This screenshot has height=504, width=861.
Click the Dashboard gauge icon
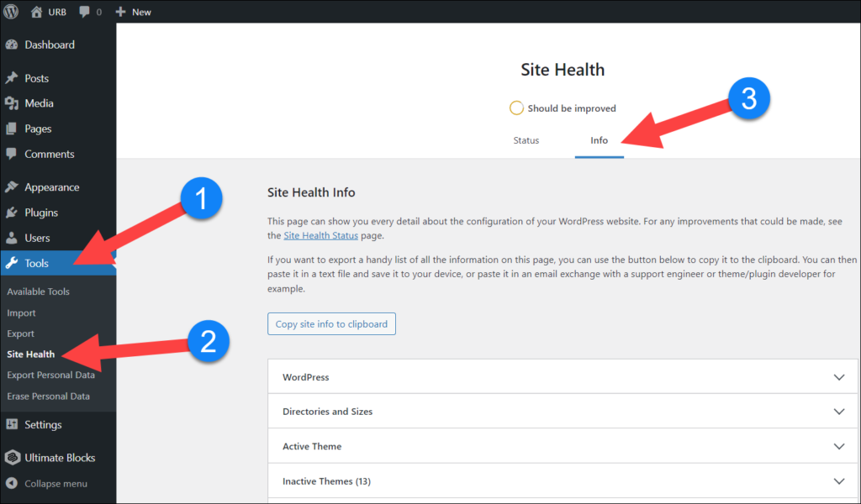[12, 45]
